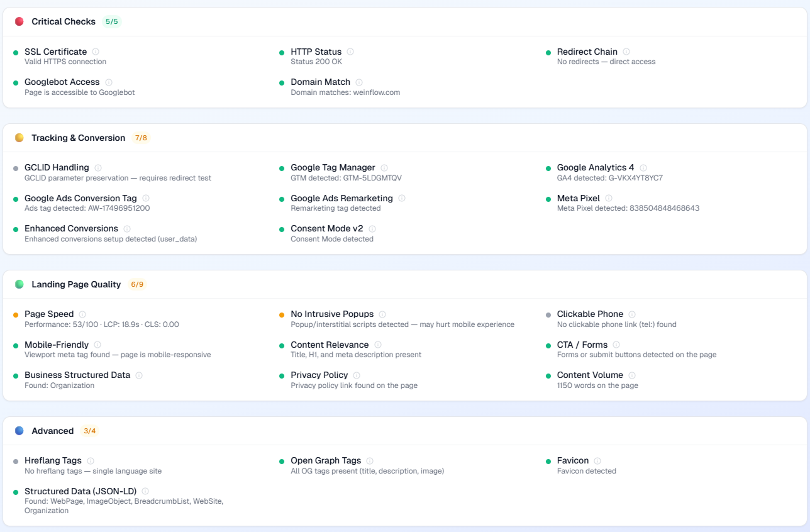Expand the Tracking & Conversion section header
Viewport: 810px width, 532px height.
point(78,138)
